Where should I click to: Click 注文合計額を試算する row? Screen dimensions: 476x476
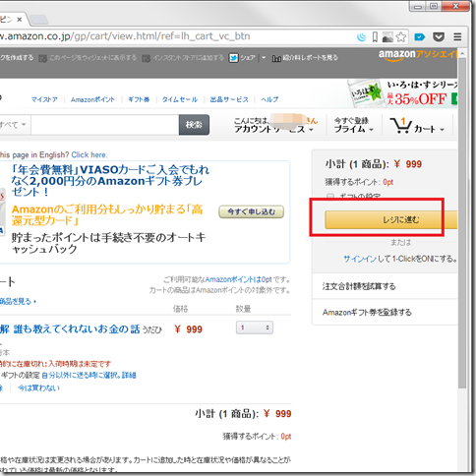pos(385,286)
